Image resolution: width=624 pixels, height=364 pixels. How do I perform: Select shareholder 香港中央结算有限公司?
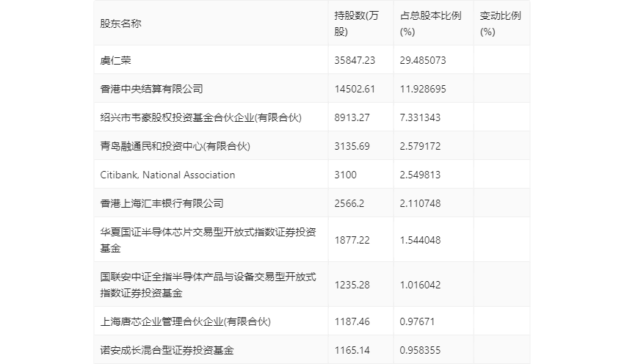point(151,89)
